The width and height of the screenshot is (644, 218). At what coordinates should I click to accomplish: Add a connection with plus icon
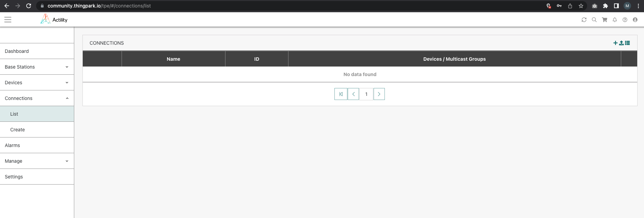(x=615, y=43)
